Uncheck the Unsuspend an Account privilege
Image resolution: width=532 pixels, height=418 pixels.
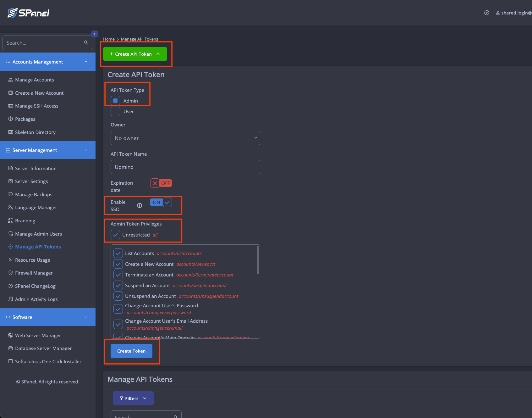[118, 296]
